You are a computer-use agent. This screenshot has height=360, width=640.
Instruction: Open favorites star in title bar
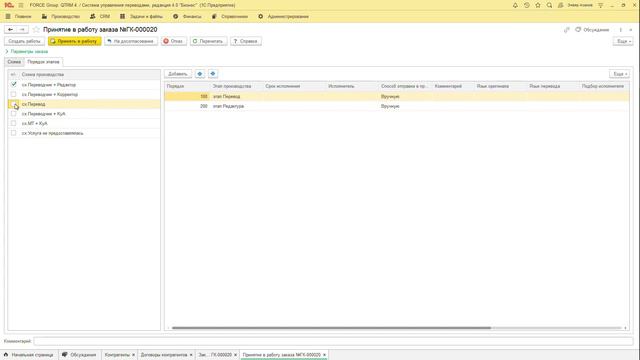(538, 5)
